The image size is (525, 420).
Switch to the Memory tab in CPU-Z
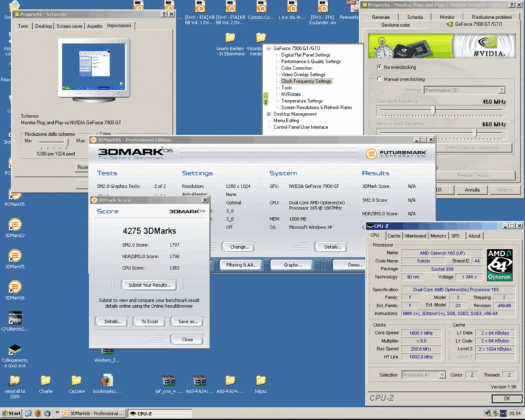(438, 236)
